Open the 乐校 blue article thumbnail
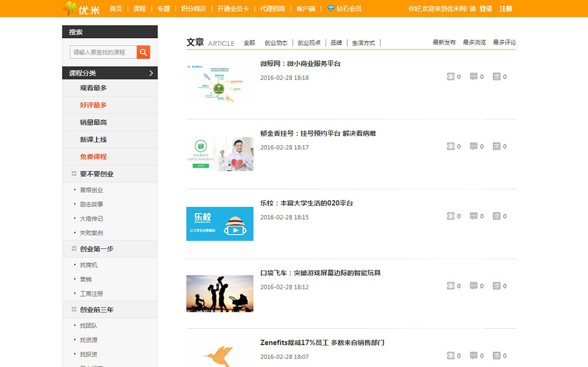Screen dimensions: 588x367 220,223
